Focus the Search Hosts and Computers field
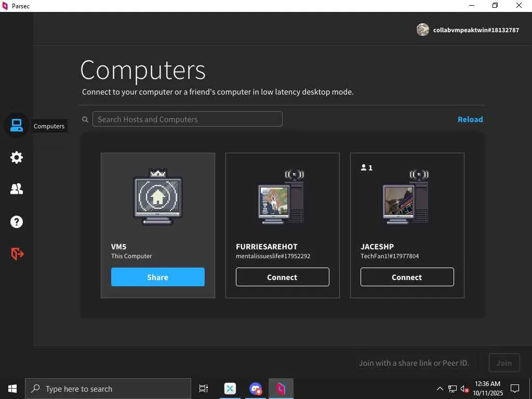This screenshot has width=532, height=399. click(187, 119)
